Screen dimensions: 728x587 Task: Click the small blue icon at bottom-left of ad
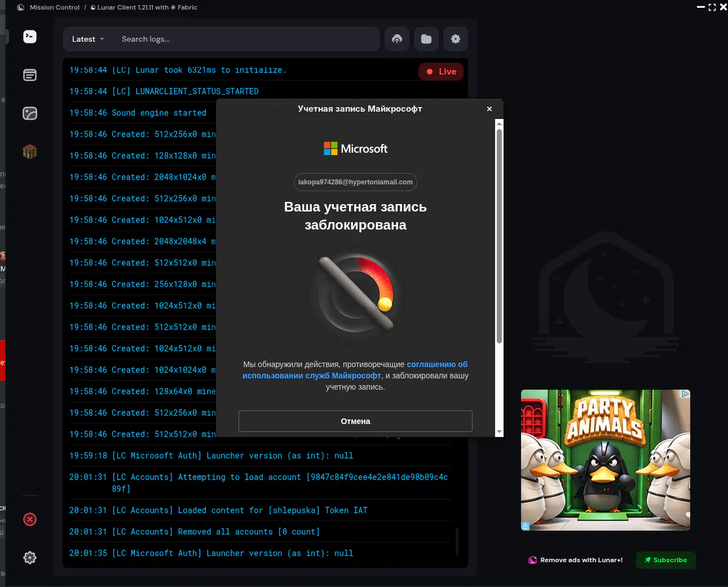click(x=526, y=526)
